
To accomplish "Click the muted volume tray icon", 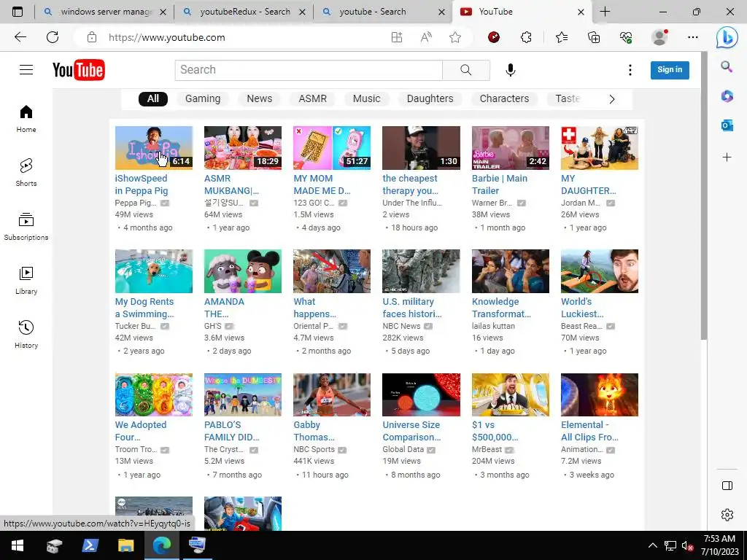I will click(687, 545).
